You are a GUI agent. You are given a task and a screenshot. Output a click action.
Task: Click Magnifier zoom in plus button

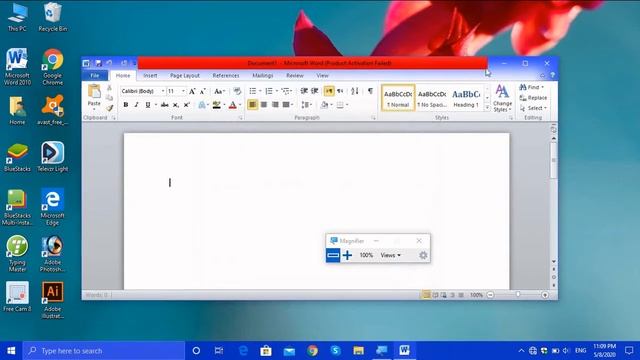pos(347,256)
